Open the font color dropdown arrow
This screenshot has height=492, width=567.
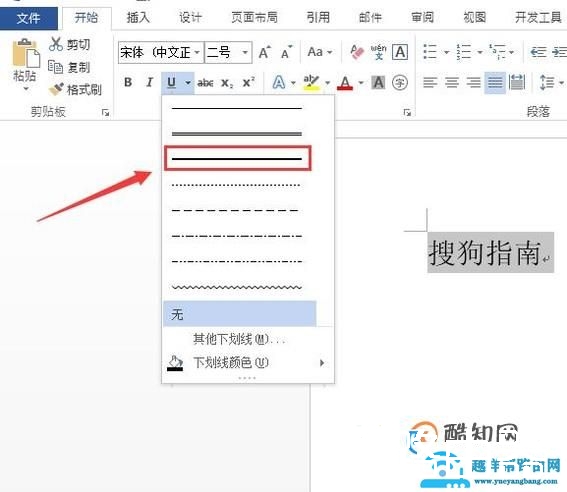[361, 83]
